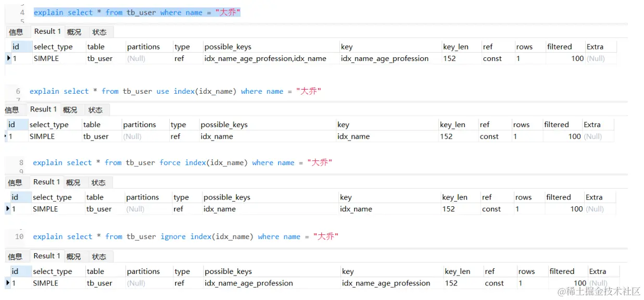
Task: Click filtered column header under the highlighted query
Action: pos(559,46)
